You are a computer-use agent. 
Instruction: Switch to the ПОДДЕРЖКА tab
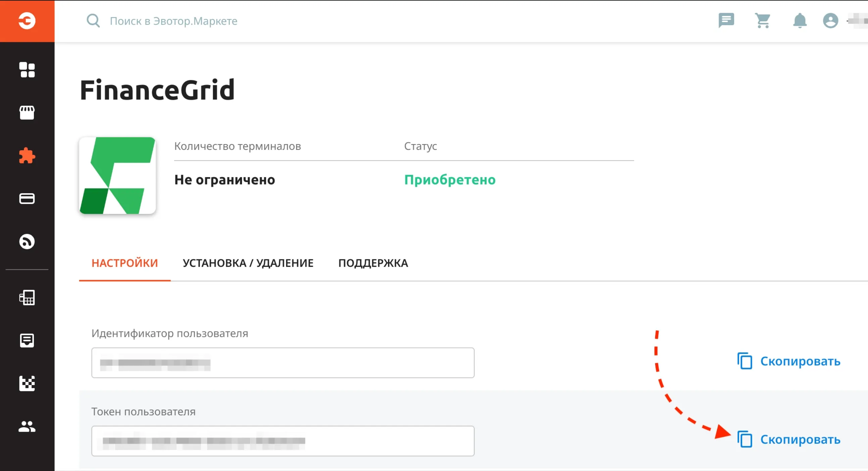click(373, 263)
